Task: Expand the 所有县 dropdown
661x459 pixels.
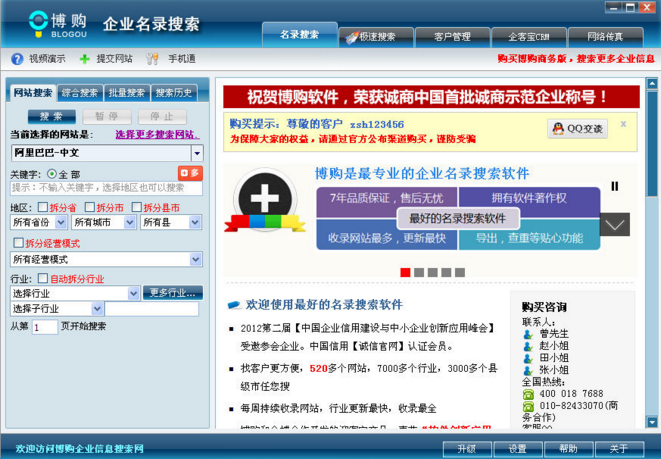Action: point(195,222)
